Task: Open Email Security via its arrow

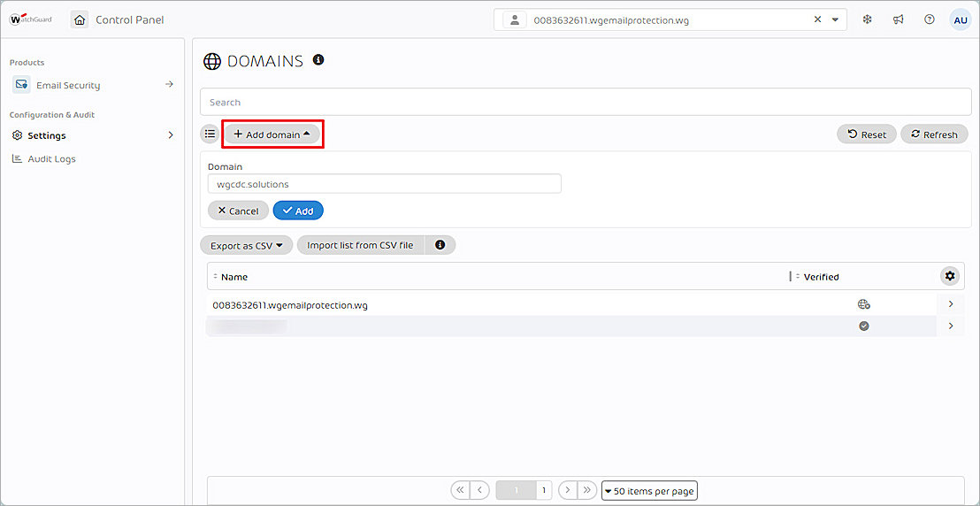Action: tap(169, 84)
